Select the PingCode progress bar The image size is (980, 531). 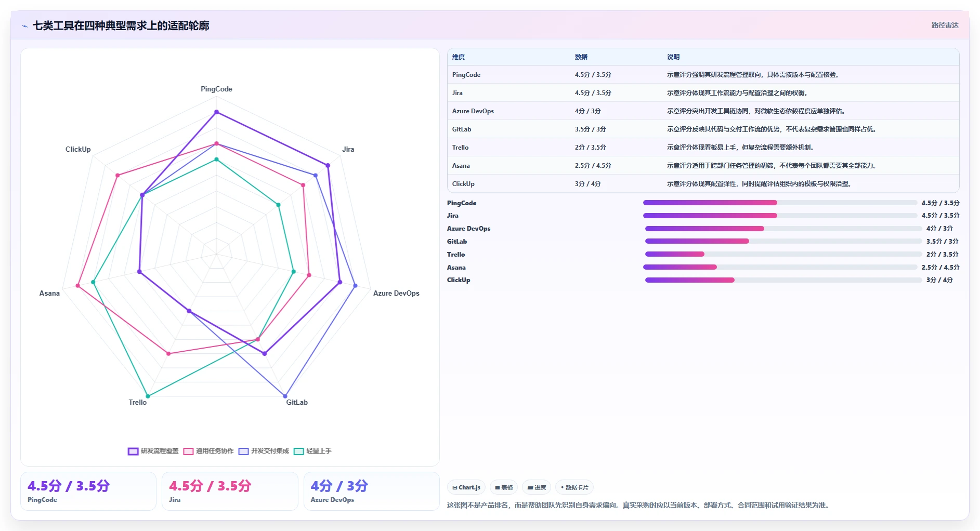coord(780,203)
